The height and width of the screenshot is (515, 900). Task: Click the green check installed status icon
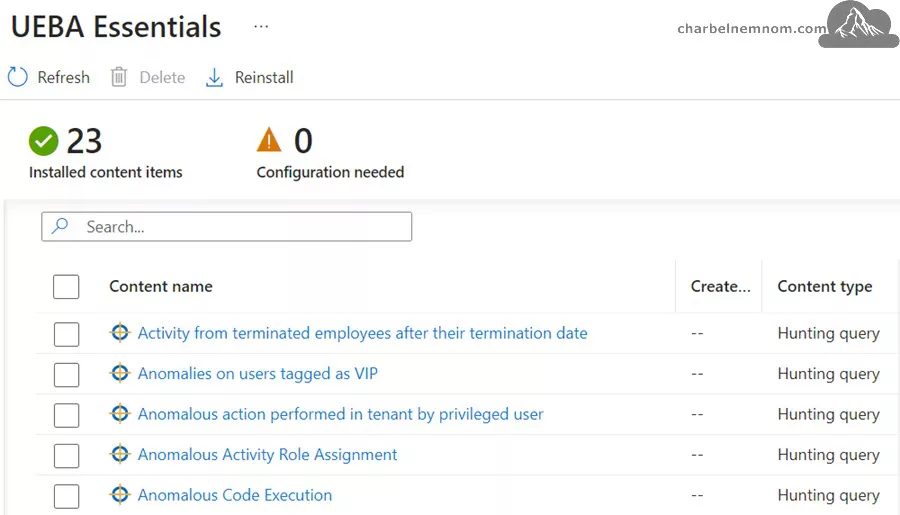[x=44, y=141]
